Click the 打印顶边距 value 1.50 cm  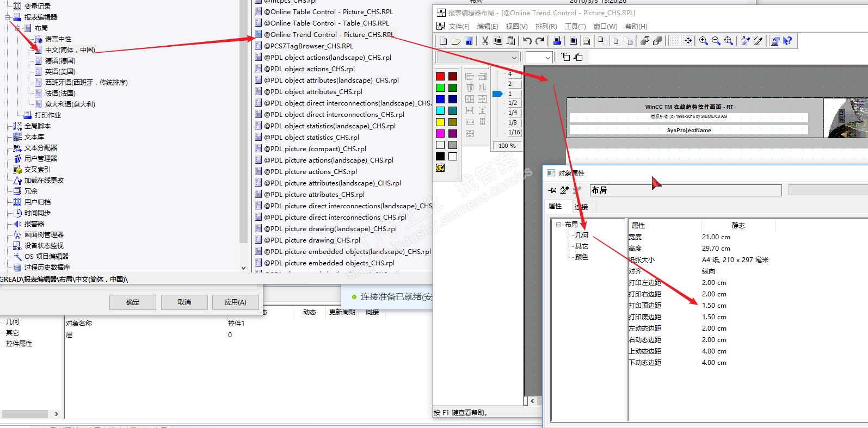point(714,306)
